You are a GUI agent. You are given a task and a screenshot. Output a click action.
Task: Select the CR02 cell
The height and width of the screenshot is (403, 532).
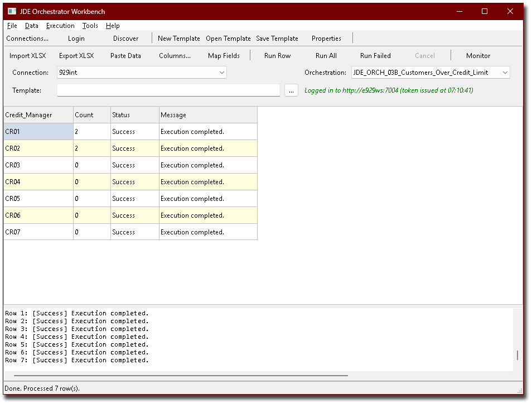point(38,148)
